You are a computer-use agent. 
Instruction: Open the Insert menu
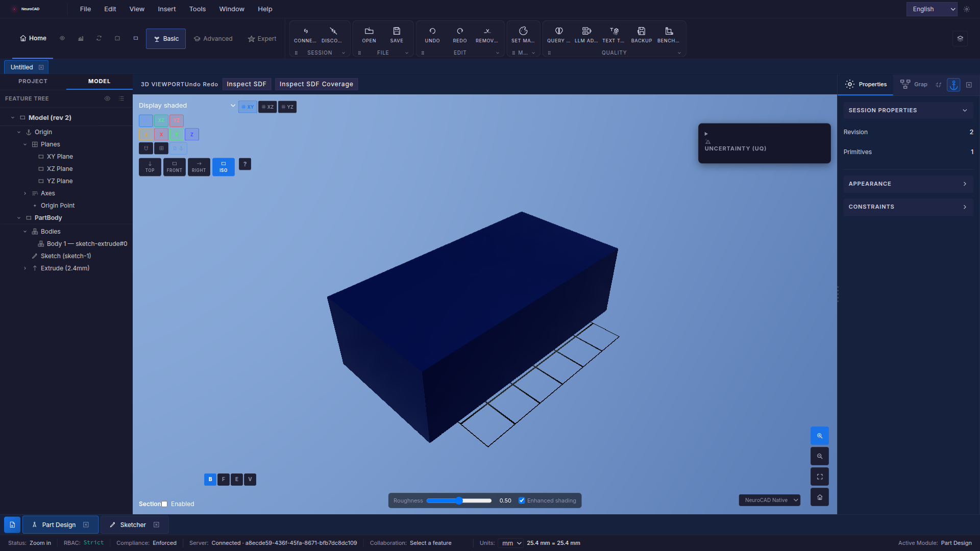click(166, 9)
